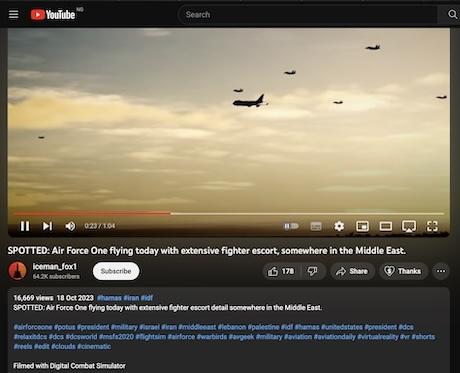Mute the video volume
Image resolution: width=460 pixels, height=373 pixels.
click(x=70, y=226)
